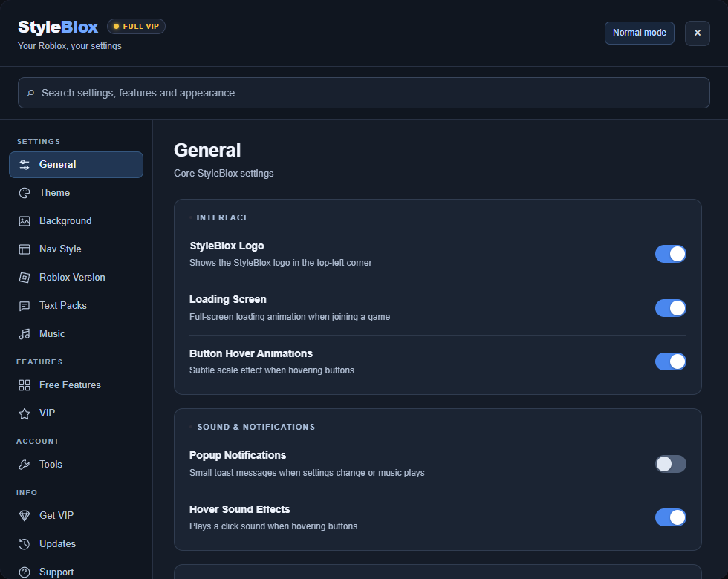Click the INTERFACE section header

pos(223,217)
